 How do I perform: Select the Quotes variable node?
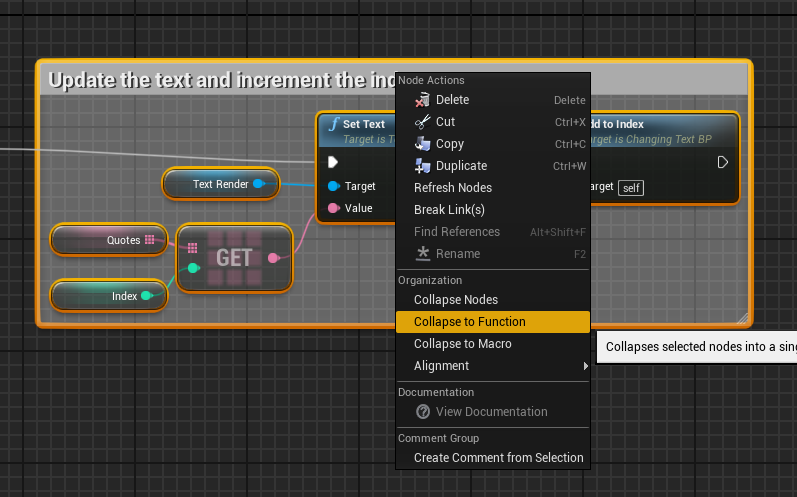[x=109, y=240]
